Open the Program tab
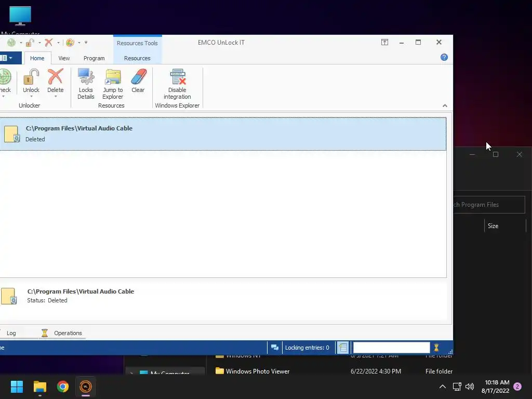532x399 pixels. tap(94, 58)
